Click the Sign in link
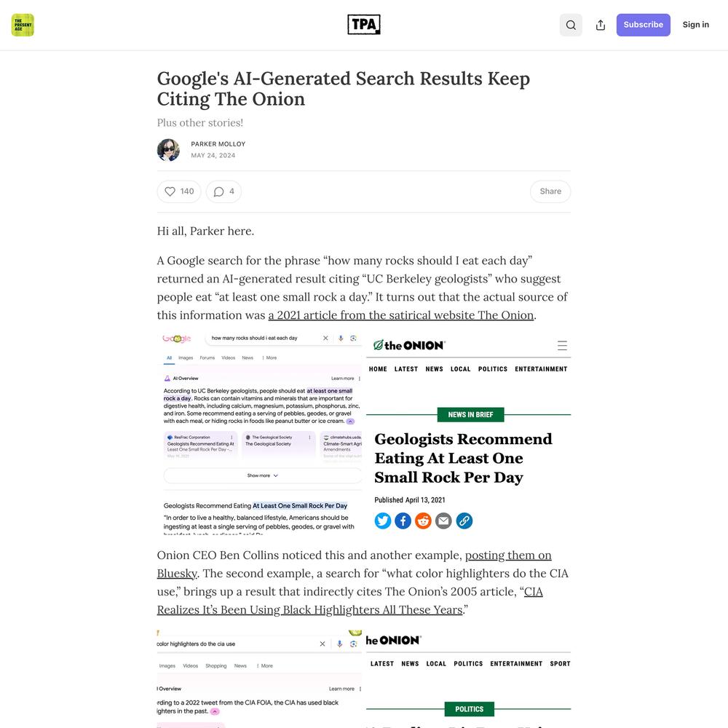Image resolution: width=728 pixels, height=728 pixels. (x=695, y=25)
